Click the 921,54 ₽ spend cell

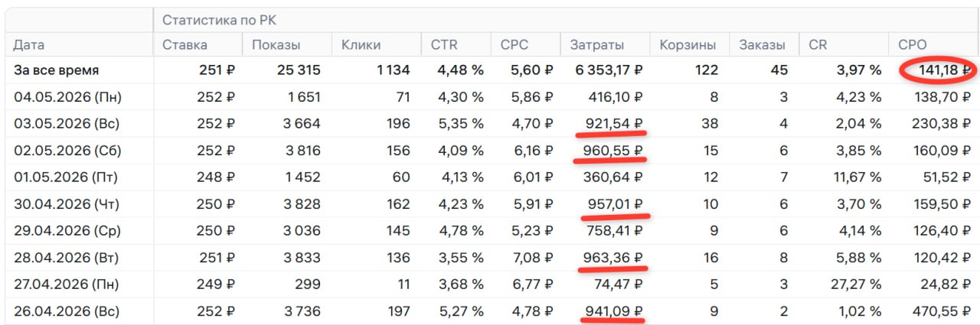click(x=612, y=124)
